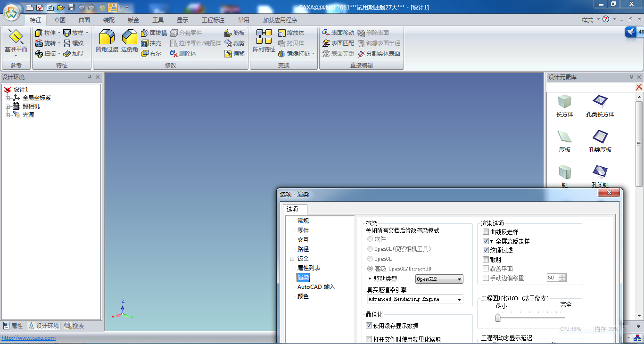Save design with the floppy disk icon

click(71, 8)
